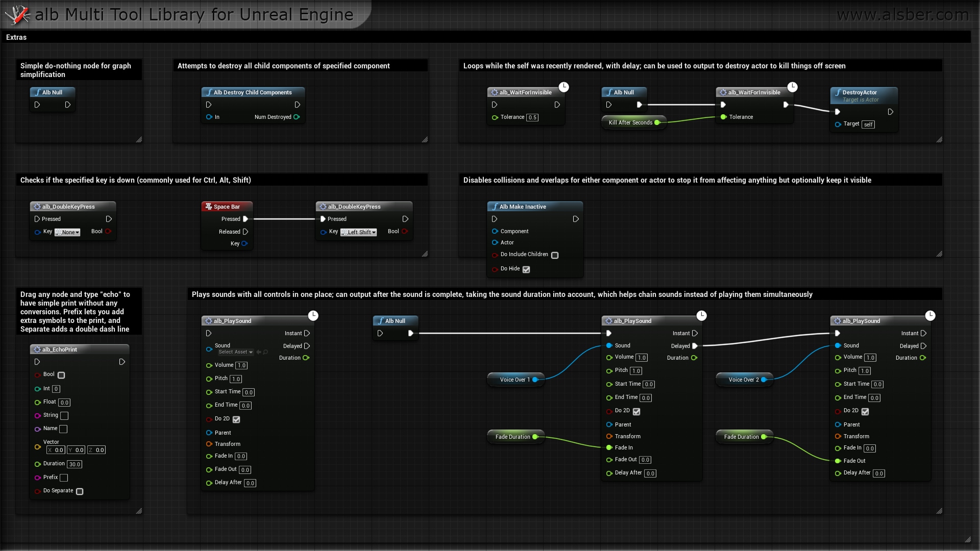
Task: Click the red event icon on the Space Bar node
Action: tap(209, 207)
